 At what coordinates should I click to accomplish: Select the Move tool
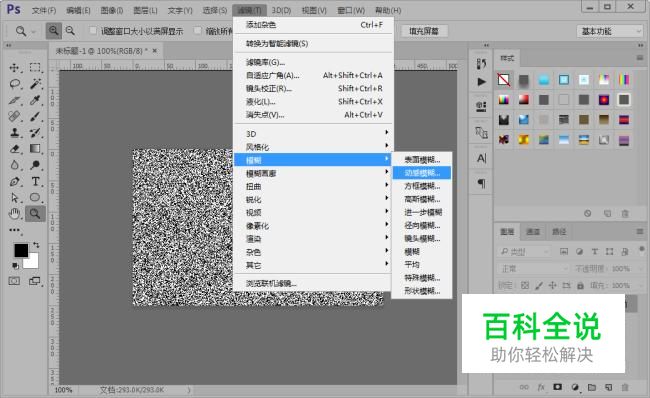tap(15, 68)
